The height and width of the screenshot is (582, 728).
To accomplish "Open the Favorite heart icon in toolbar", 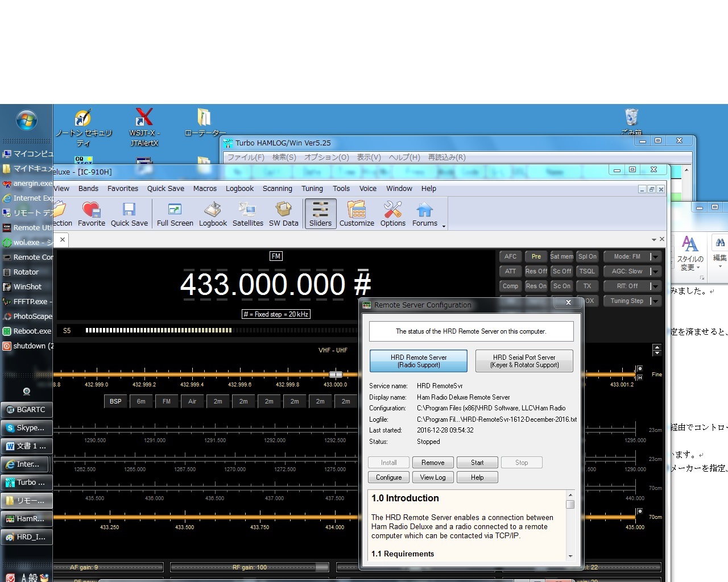I will [91, 214].
